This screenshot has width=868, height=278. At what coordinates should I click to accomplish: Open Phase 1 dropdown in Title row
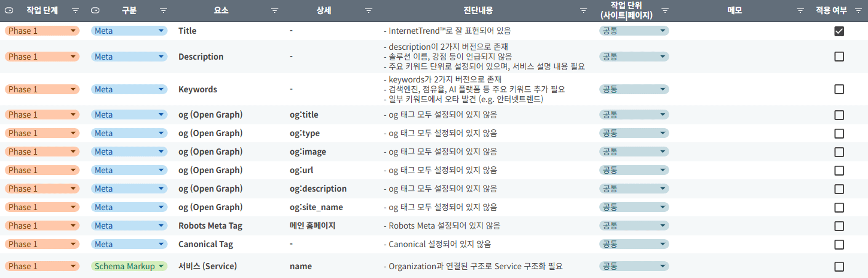click(x=73, y=31)
